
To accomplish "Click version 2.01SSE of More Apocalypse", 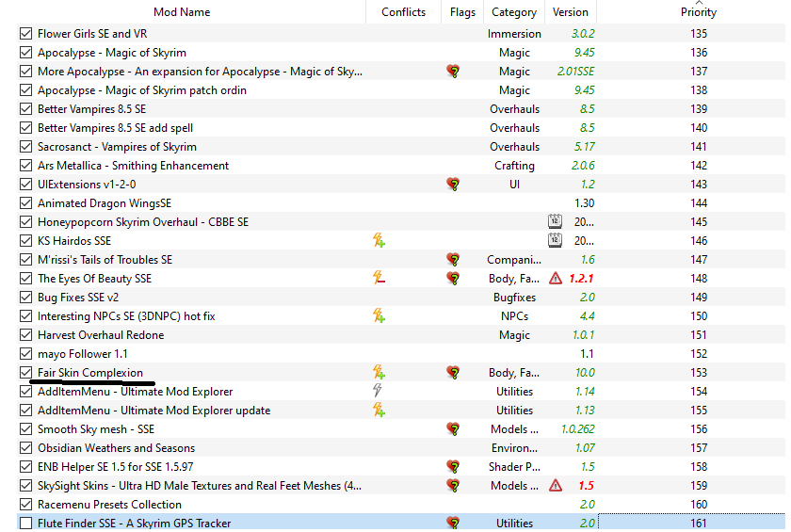I will (575, 72).
